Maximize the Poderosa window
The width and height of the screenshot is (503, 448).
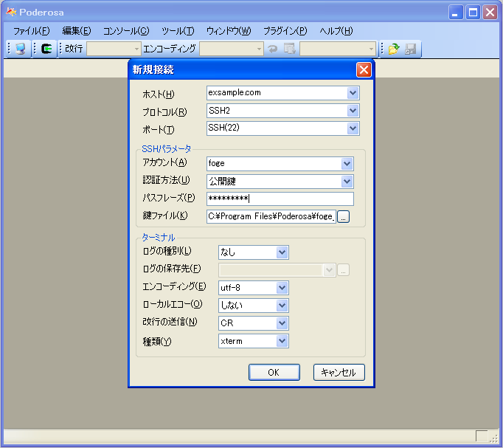[x=473, y=13]
